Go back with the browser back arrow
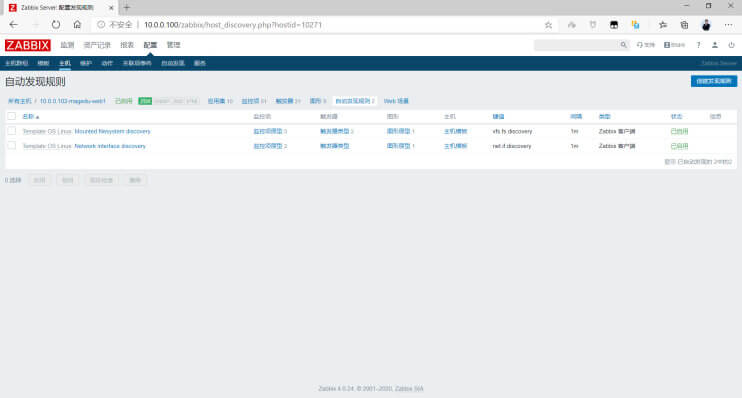 pos(13,25)
